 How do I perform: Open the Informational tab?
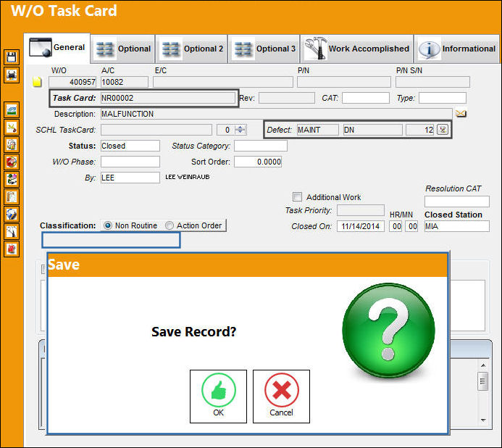coord(456,49)
